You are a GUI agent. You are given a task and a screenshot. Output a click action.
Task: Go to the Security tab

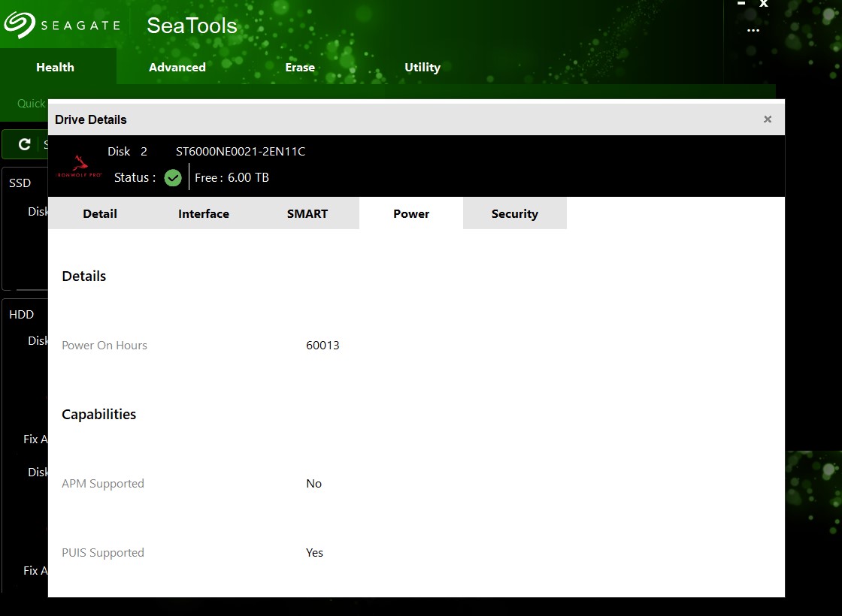pyautogui.click(x=515, y=213)
